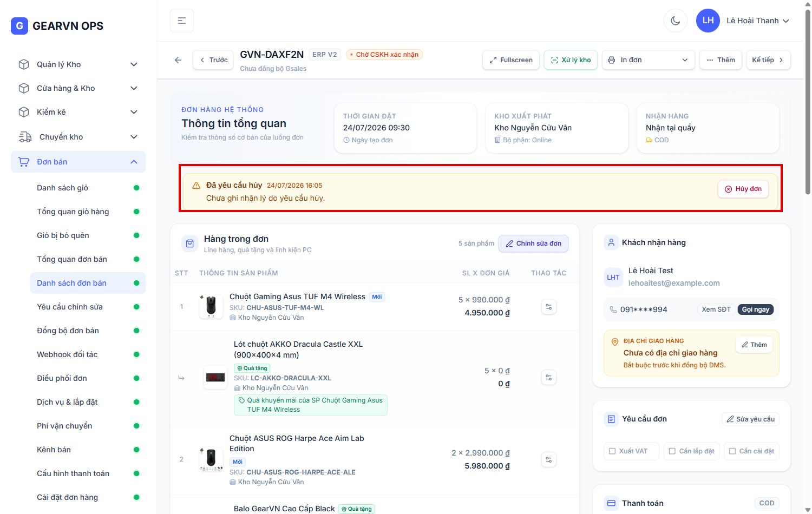Tick the Cần lắp đặt checkbox

[x=672, y=451]
